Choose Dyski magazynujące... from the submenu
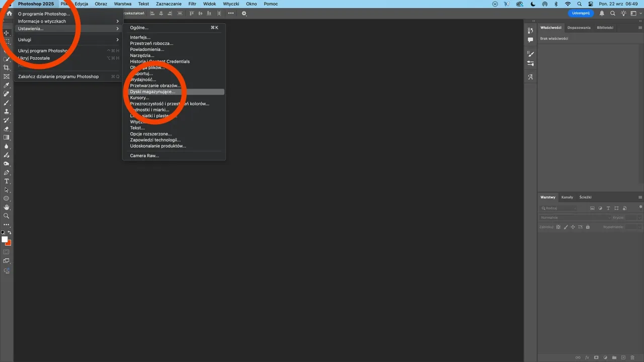644x362 pixels. (153, 92)
